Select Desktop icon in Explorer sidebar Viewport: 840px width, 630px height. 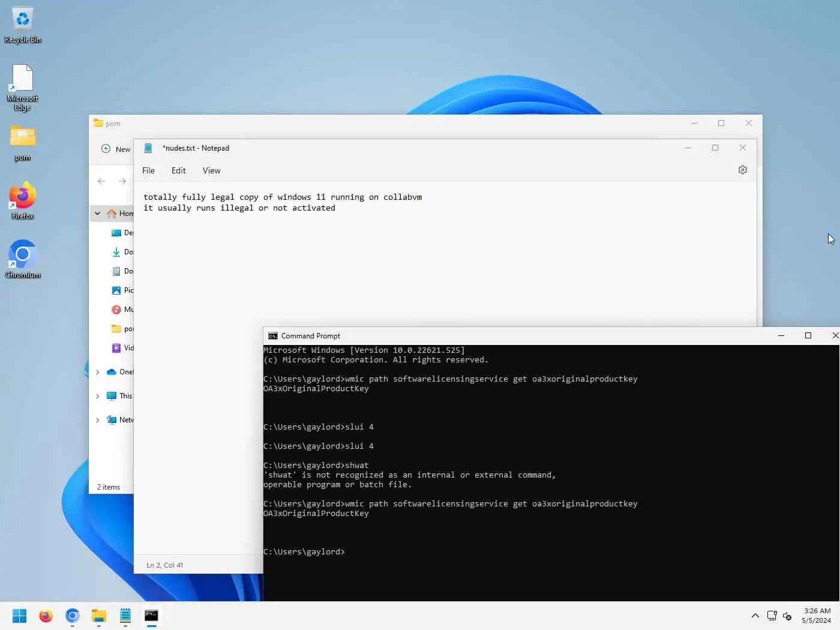(x=116, y=233)
